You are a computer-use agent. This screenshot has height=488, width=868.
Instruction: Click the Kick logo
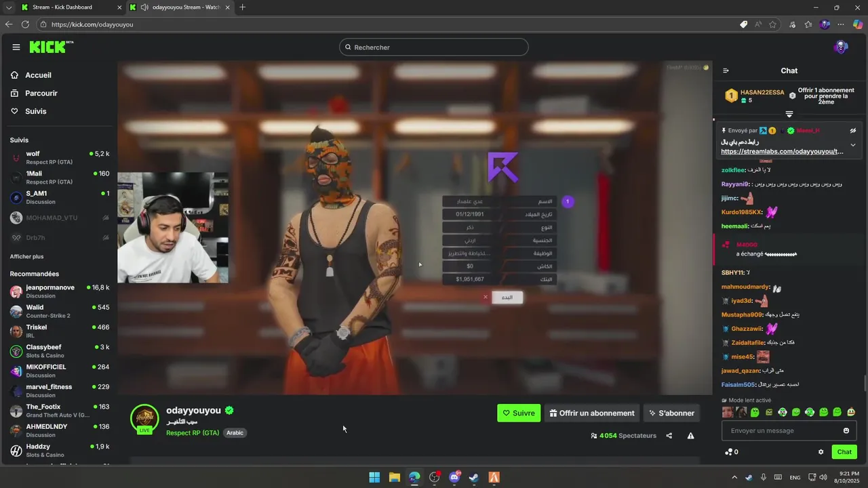click(51, 47)
